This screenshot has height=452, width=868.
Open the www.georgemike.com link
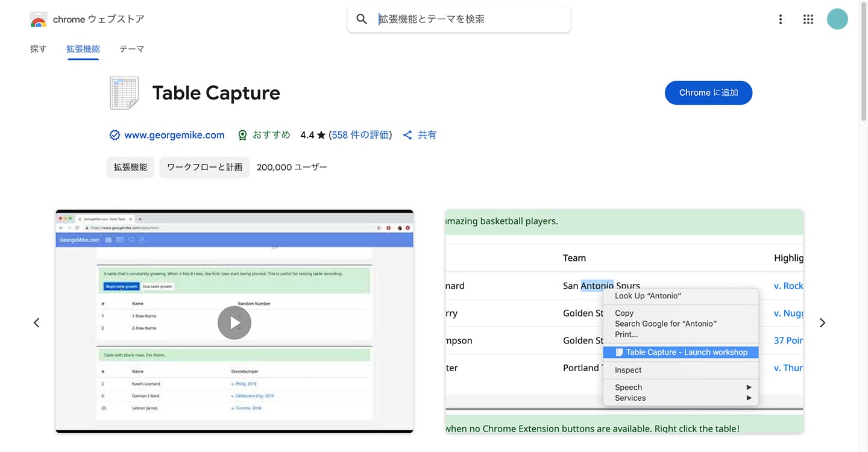pyautogui.click(x=174, y=135)
